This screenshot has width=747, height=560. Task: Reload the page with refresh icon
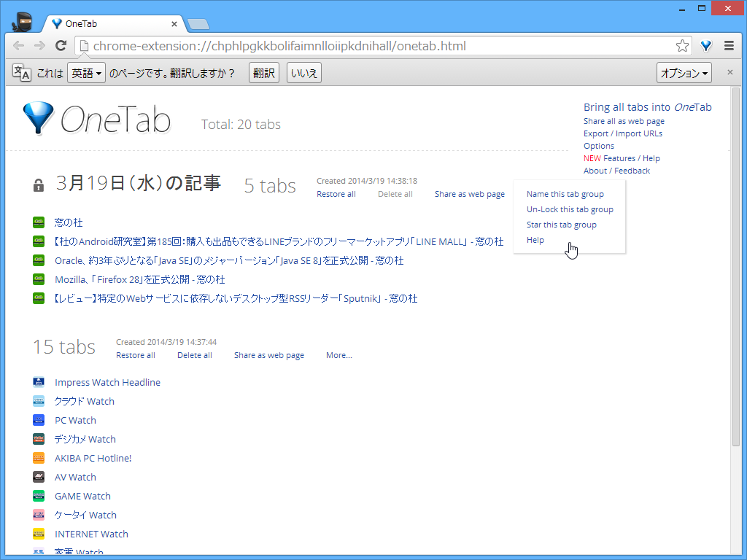(61, 46)
